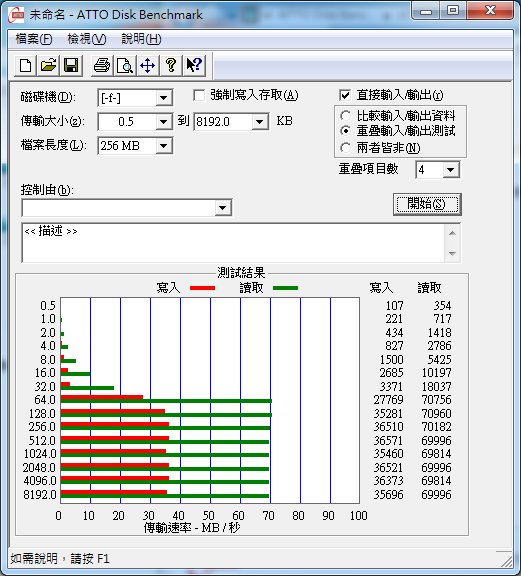Open help with the yellow question mark icon
This screenshot has height=576, width=521.
(171, 65)
